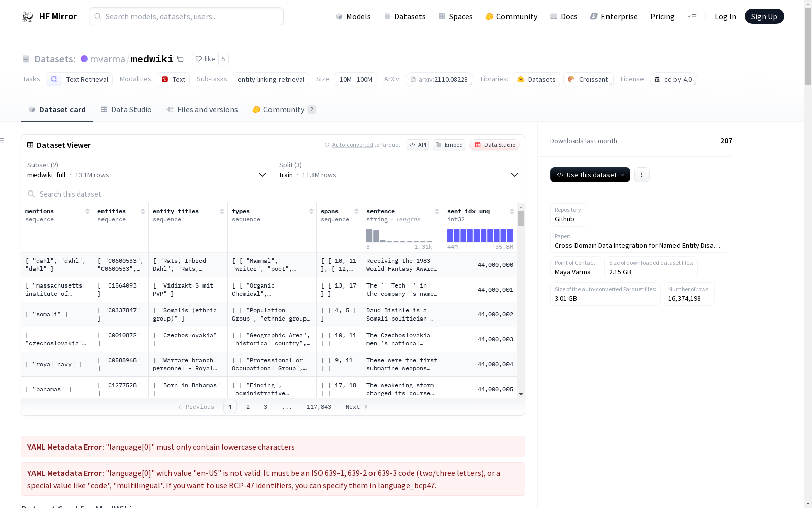Open the Datasets library tag

536,79
